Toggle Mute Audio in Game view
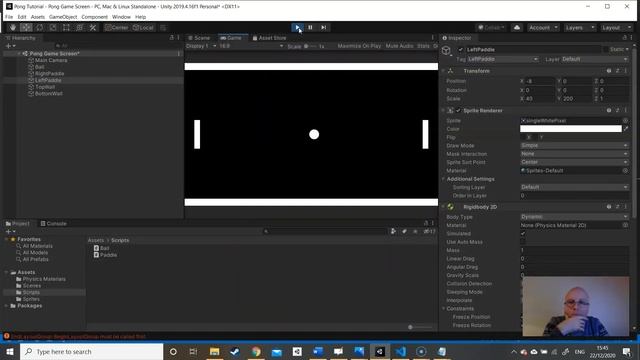Image resolution: width=640 pixels, height=360 pixels. click(400, 46)
